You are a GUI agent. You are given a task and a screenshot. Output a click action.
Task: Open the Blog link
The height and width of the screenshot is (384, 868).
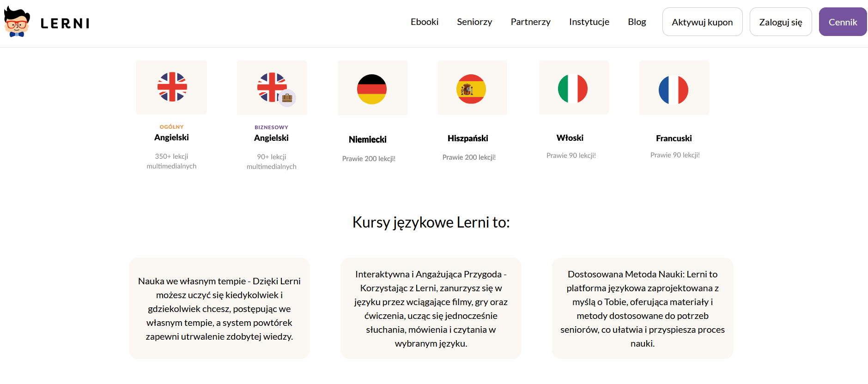(x=637, y=22)
